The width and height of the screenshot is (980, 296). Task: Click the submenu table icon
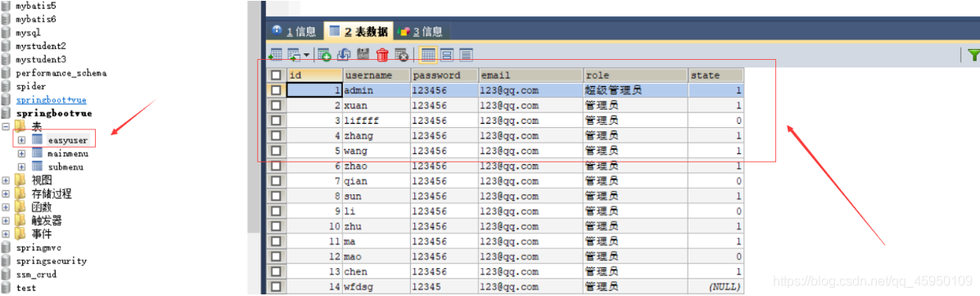pyautogui.click(x=37, y=166)
